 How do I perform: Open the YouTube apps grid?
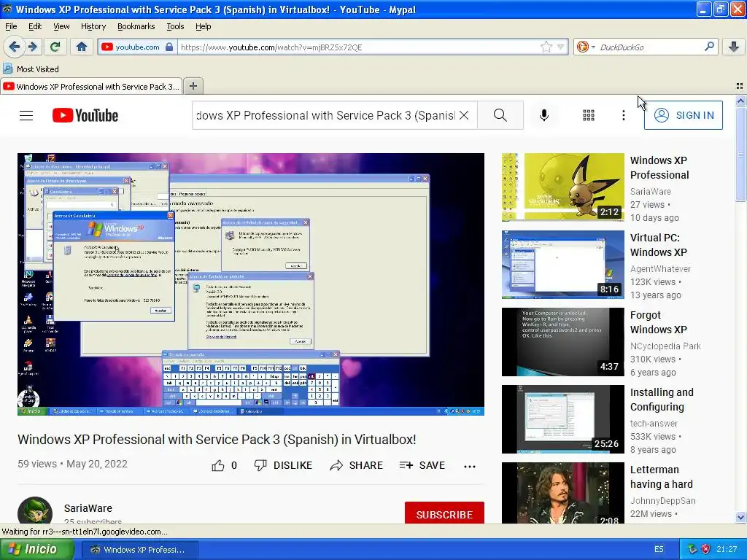coord(589,115)
